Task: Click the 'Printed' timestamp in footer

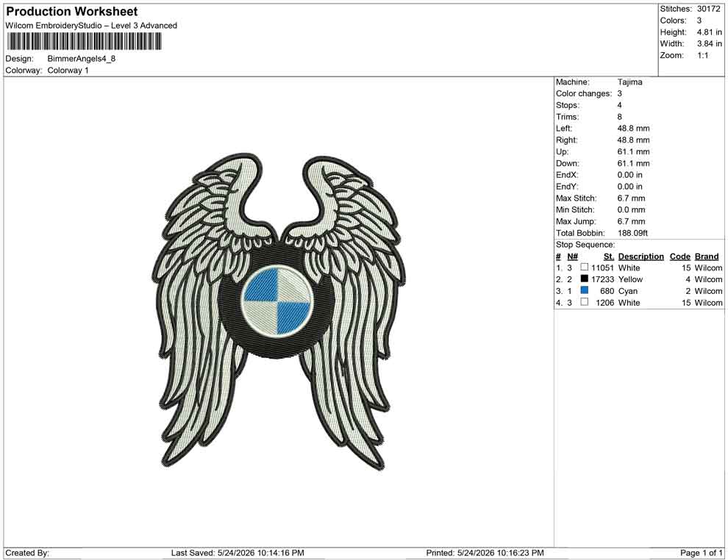Action: click(x=485, y=553)
